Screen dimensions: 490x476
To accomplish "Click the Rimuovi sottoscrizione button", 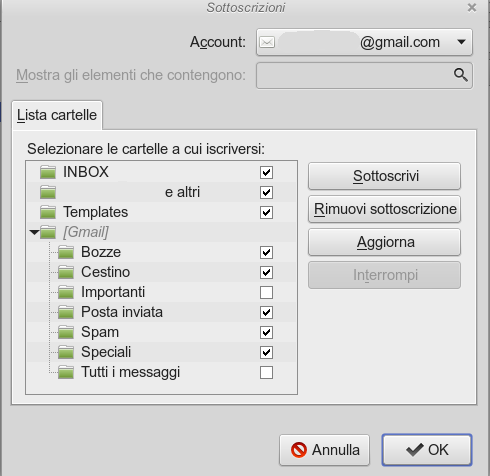I will (x=384, y=209).
